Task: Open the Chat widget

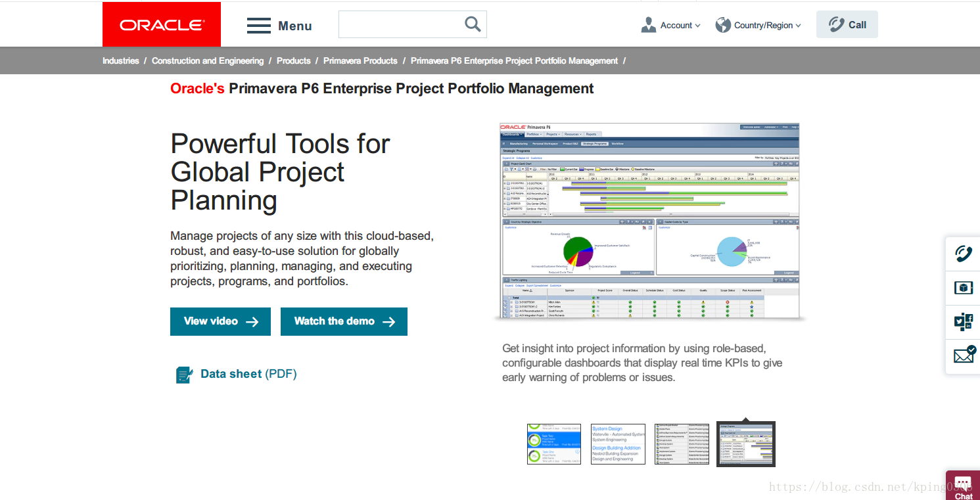Action: 964,486
